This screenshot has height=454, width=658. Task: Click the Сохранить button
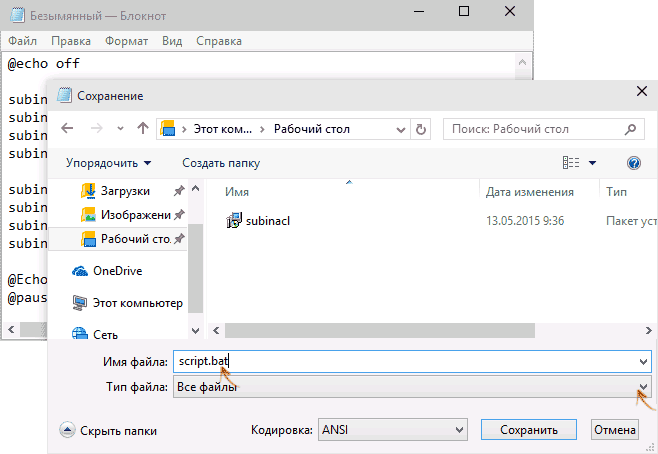click(x=529, y=430)
